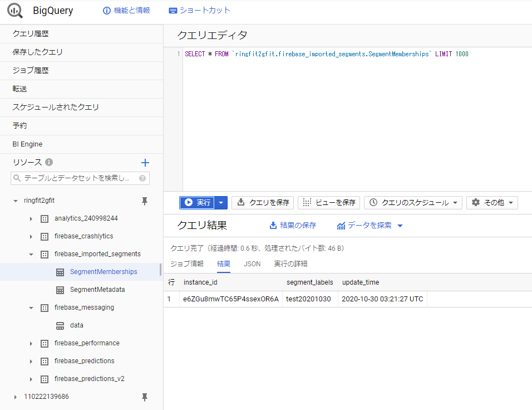Click into the SQL query editor text
The height and width of the screenshot is (410, 532).
click(x=327, y=54)
